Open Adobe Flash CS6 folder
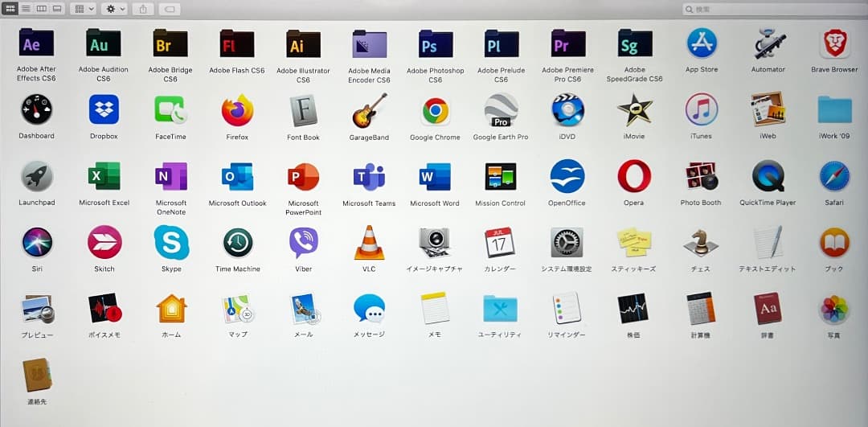This screenshot has width=868, height=427. [237, 43]
